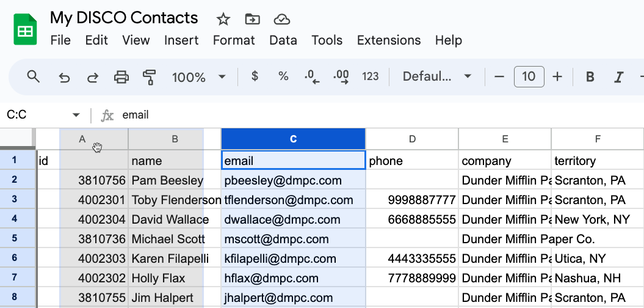Toggle bold formatting
The height and width of the screenshot is (308, 644).
pyautogui.click(x=590, y=77)
